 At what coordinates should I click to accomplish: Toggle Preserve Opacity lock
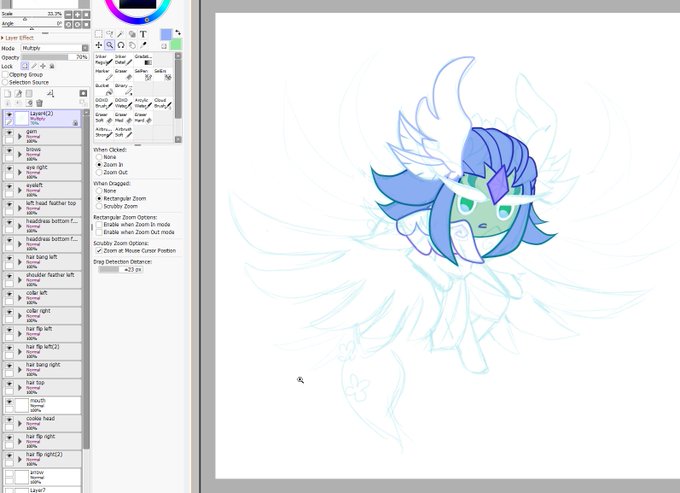pos(25,66)
